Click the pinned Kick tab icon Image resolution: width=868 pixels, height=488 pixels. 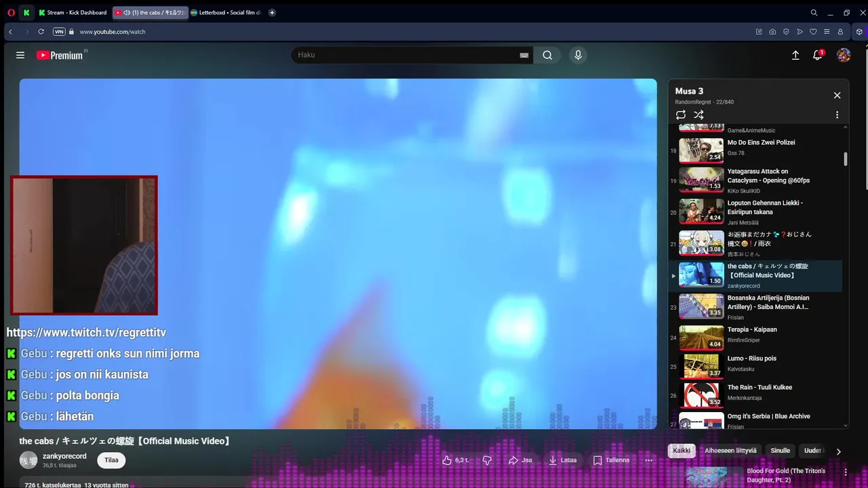click(26, 12)
